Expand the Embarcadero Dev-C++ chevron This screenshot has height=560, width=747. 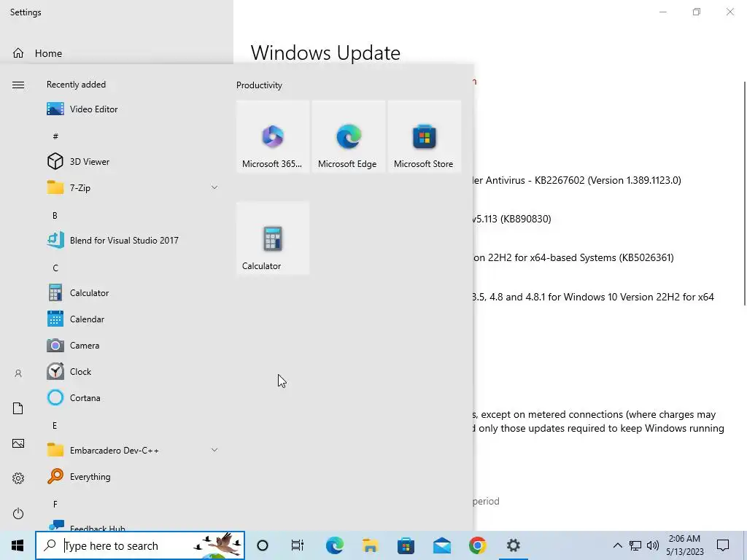click(214, 450)
